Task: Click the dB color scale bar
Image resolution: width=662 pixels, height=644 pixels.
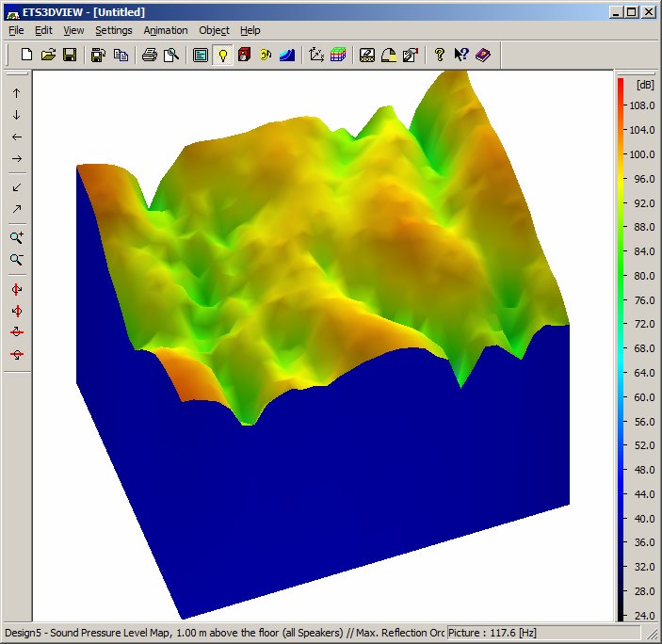Action: 621,349
